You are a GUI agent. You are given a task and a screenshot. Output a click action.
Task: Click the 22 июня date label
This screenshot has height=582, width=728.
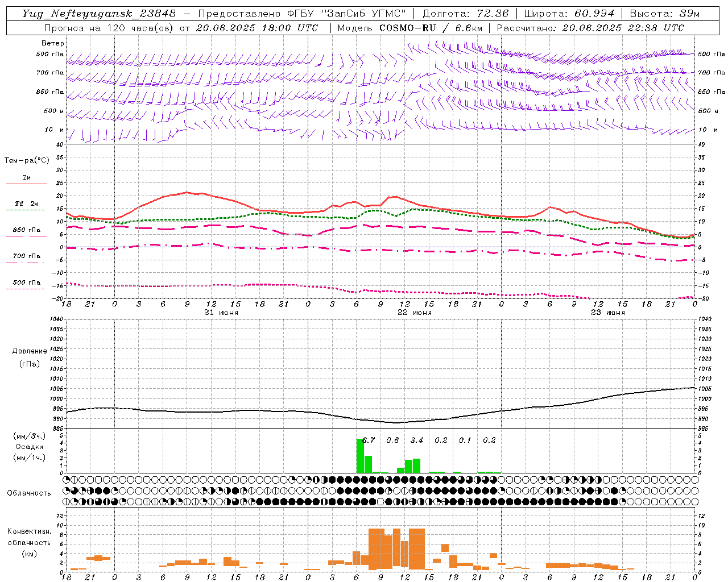point(415,313)
